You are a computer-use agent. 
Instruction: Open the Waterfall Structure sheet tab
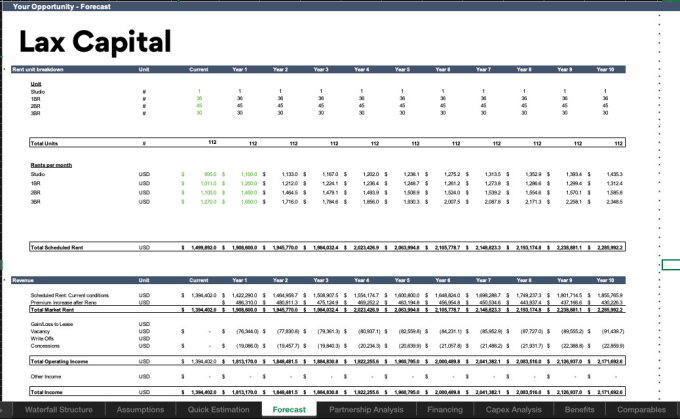(59, 409)
